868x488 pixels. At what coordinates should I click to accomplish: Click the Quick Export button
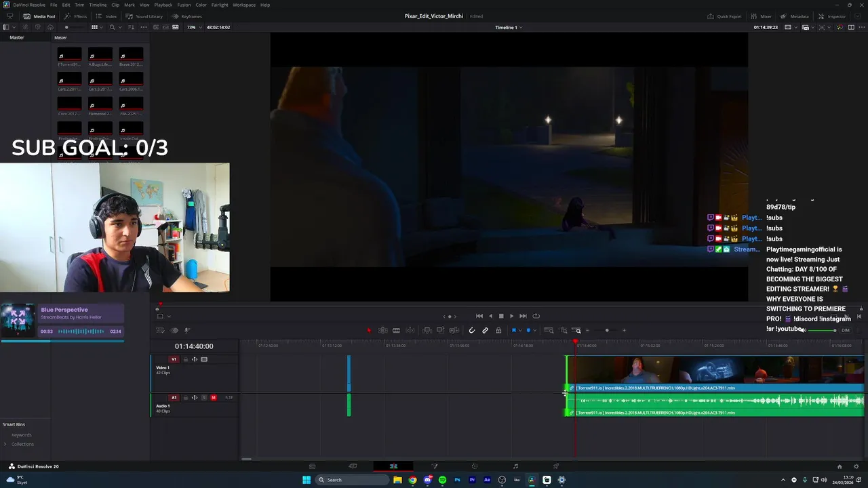click(x=724, y=16)
